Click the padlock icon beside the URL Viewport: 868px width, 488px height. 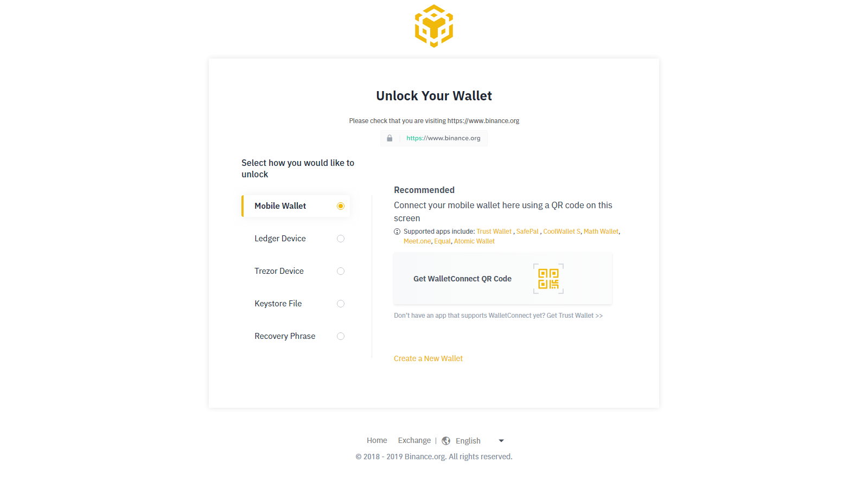tap(390, 138)
